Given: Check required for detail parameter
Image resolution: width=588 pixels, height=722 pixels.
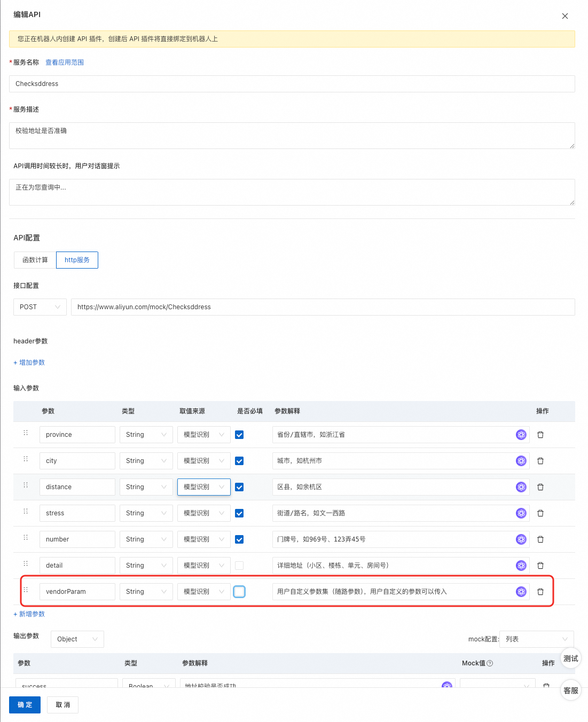Looking at the screenshot, I should point(239,566).
